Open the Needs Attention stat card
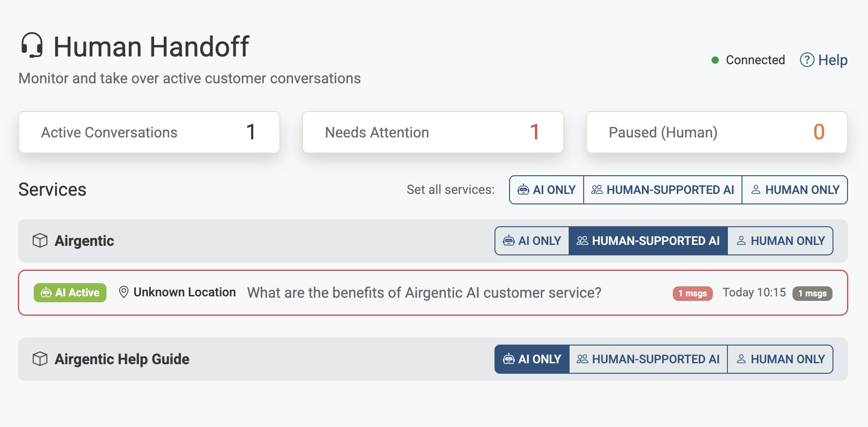 [x=433, y=132]
